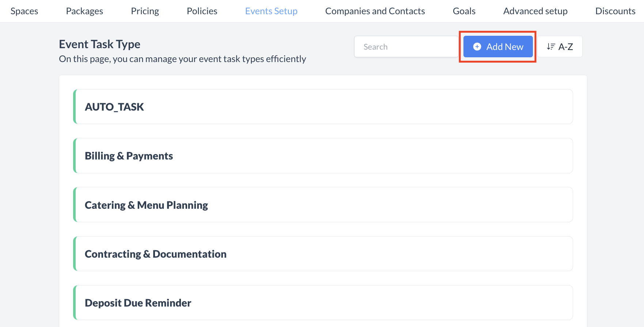Click the plus icon in Add New
The height and width of the screenshot is (327, 644).
click(x=477, y=47)
